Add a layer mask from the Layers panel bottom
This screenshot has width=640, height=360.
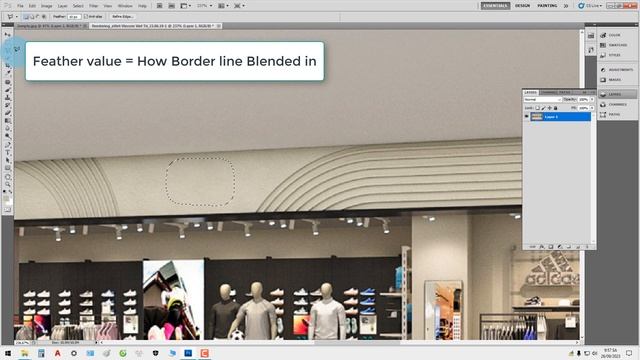coord(551,247)
